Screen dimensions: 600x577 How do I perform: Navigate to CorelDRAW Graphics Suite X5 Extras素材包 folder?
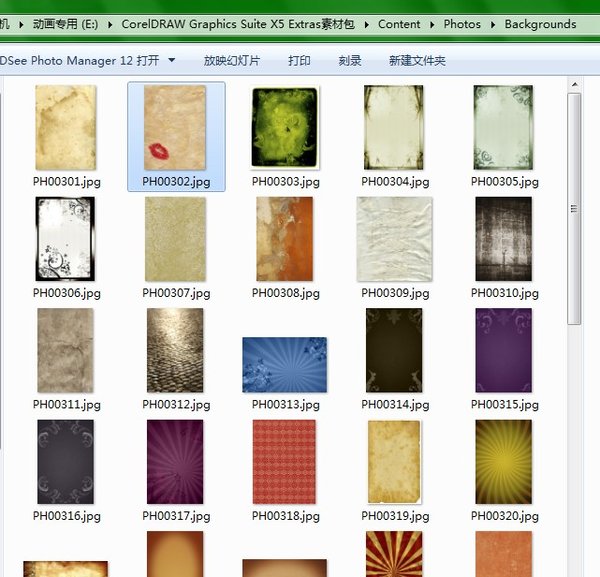[238, 24]
